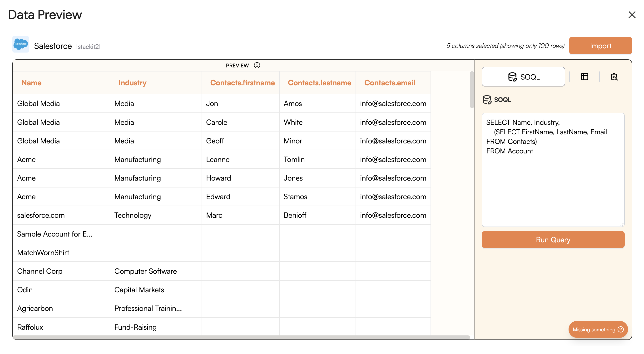
Task: Click the Industry column header
Action: click(x=132, y=83)
